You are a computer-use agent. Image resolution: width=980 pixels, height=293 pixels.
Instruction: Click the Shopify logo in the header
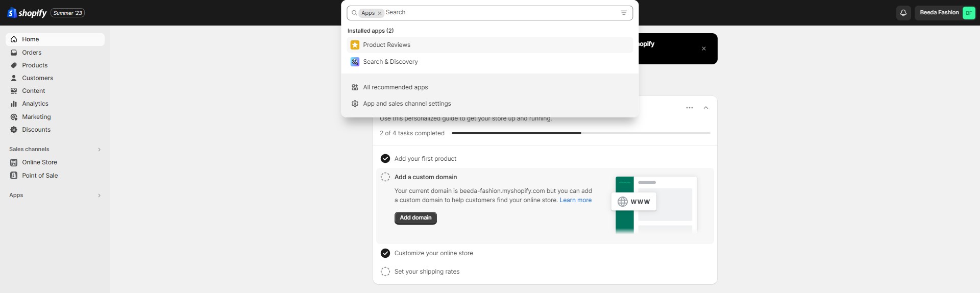pyautogui.click(x=27, y=13)
